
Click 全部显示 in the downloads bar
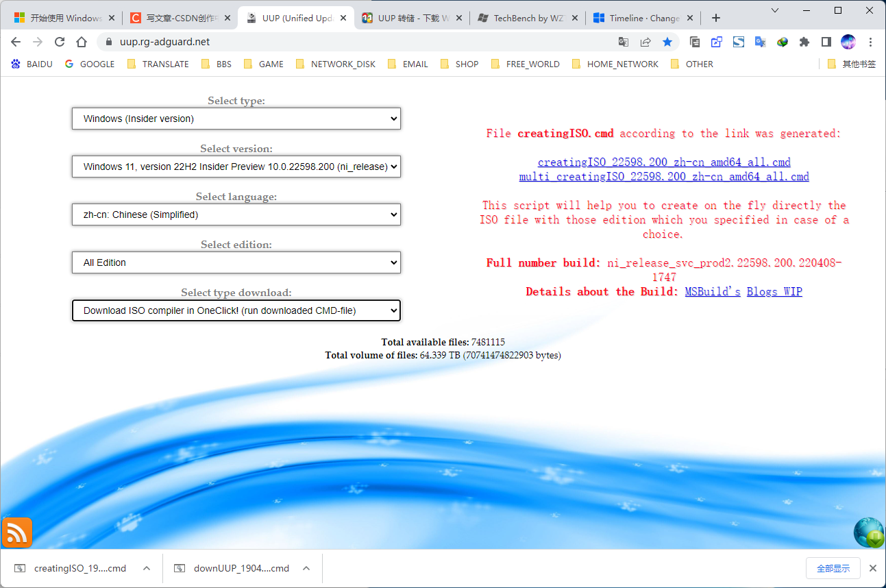click(833, 568)
